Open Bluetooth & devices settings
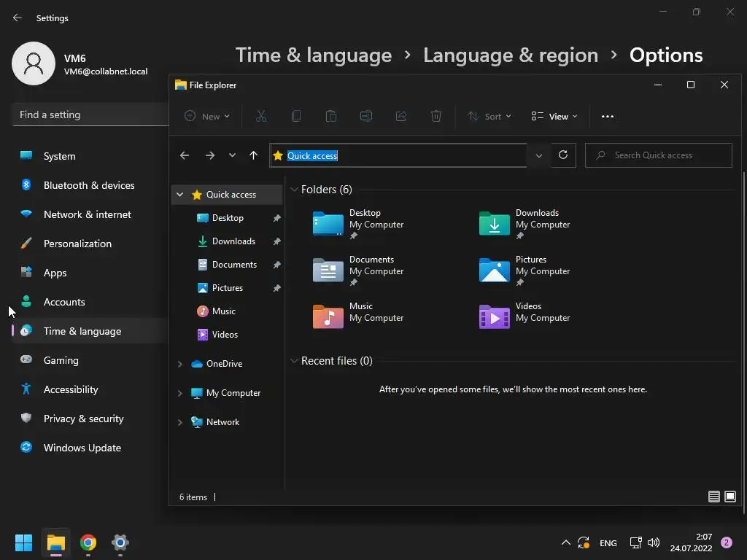747x560 pixels. [x=90, y=185]
